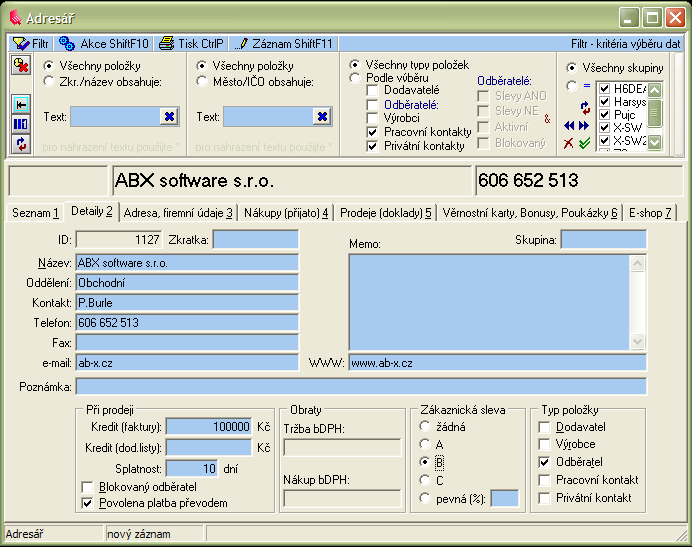Uncheck the Pujc group checkbox

(x=605, y=115)
